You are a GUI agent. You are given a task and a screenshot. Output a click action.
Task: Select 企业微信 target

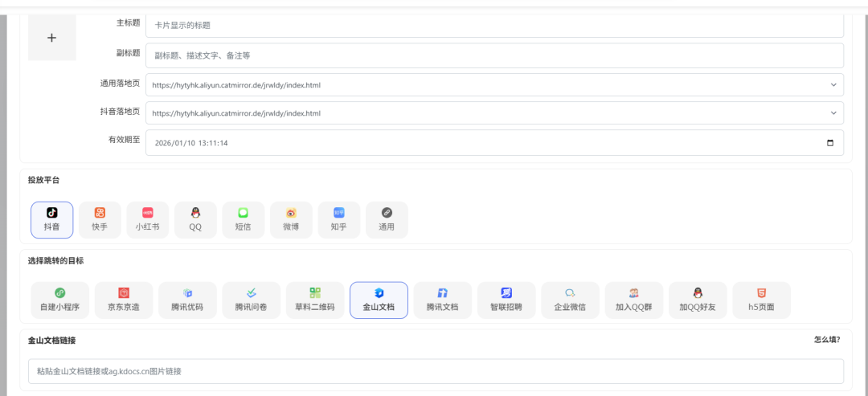click(570, 300)
